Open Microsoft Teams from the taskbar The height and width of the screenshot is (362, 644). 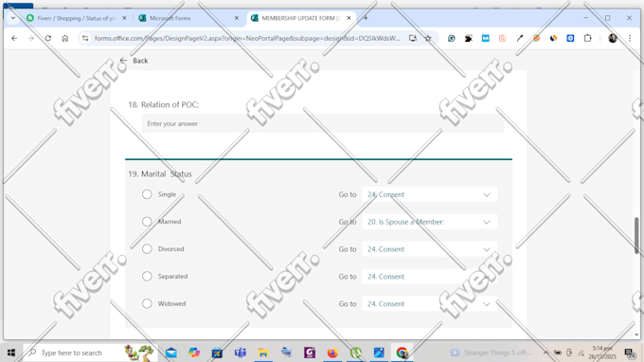[241, 353]
